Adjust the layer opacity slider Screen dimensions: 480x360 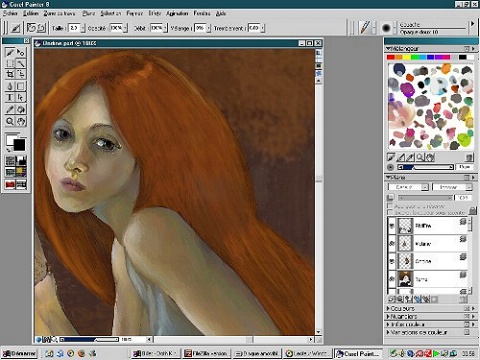(x=425, y=198)
